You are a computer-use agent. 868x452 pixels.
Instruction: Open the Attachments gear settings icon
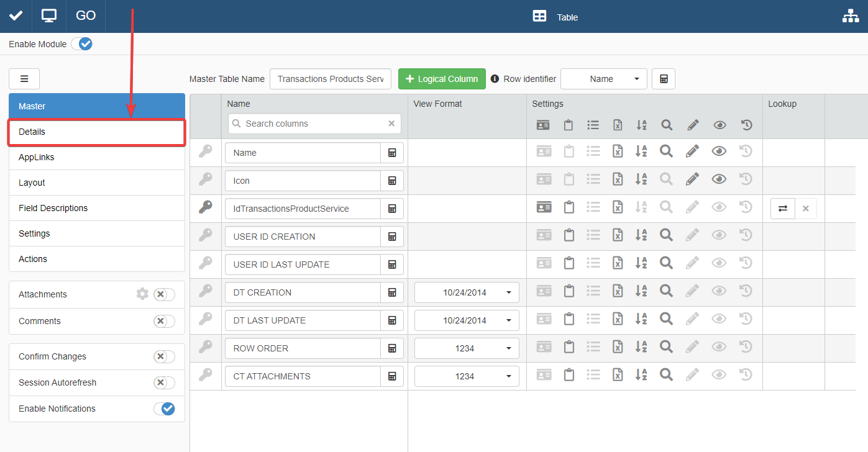click(142, 294)
